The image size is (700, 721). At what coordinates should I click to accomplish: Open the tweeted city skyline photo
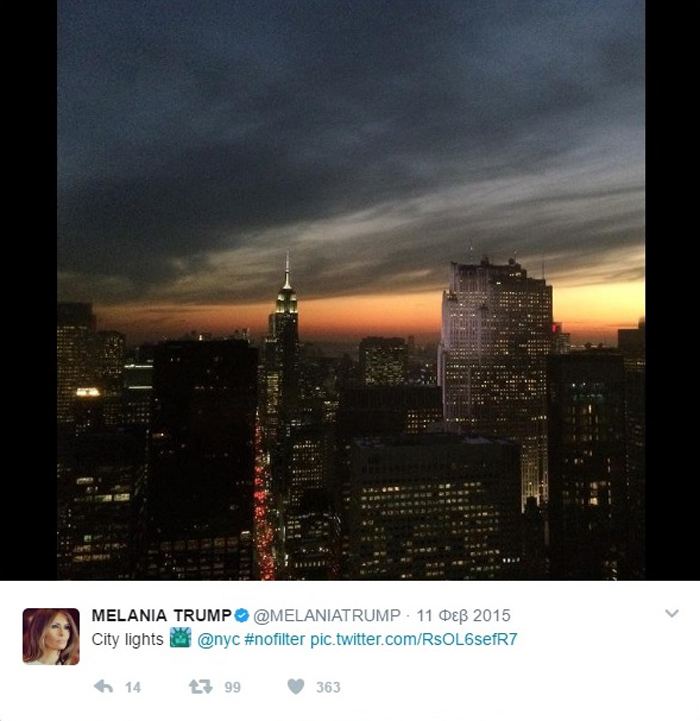(x=351, y=290)
